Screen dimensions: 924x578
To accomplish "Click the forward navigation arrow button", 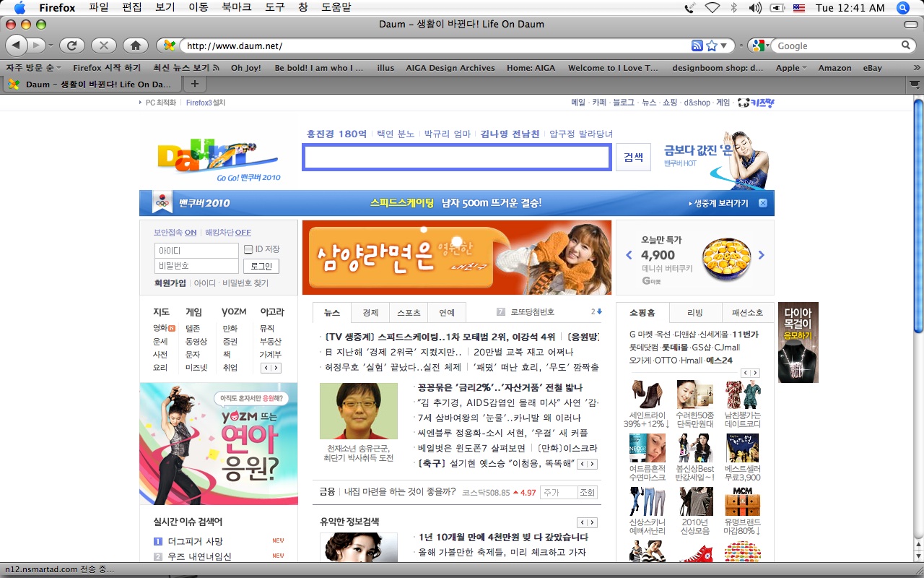I will coord(36,46).
